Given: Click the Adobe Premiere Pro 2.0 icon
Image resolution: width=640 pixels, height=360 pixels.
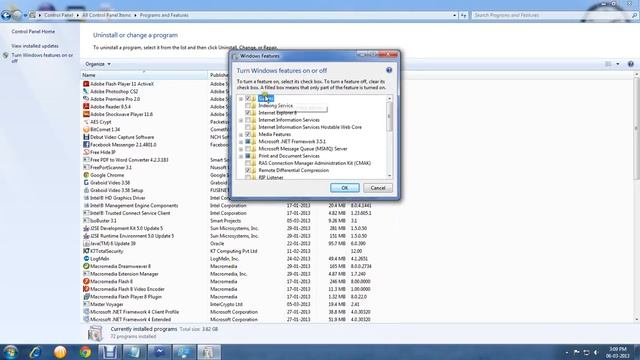Looking at the screenshot, I should (86, 99).
